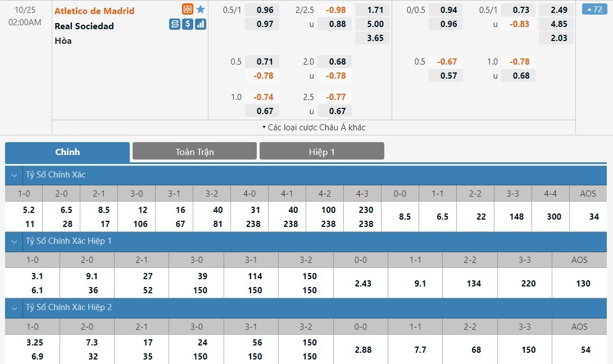This screenshot has width=613, height=364.
Task: Click the chevron icon beside Tỷ Số Chính Xác Hiệp 2
Action: click(14, 308)
